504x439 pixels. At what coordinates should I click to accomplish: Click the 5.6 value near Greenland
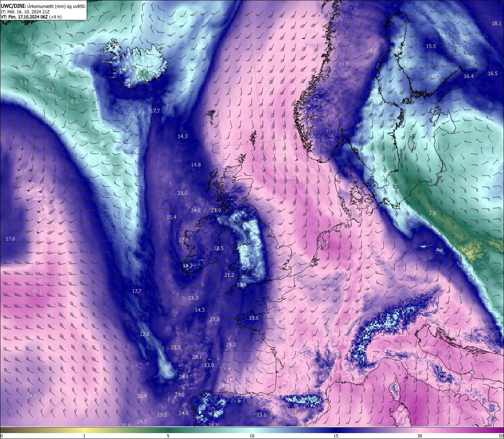24,83
